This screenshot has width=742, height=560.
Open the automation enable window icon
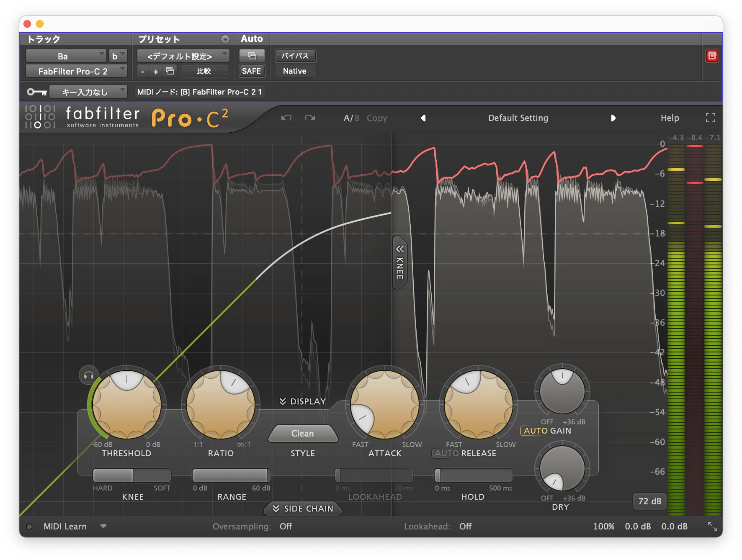point(252,56)
